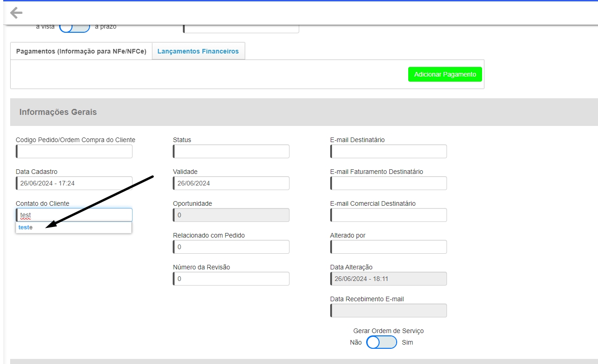Click the Adicionar Pagamento button
Viewport: 598px width, 364px height.
pos(445,74)
